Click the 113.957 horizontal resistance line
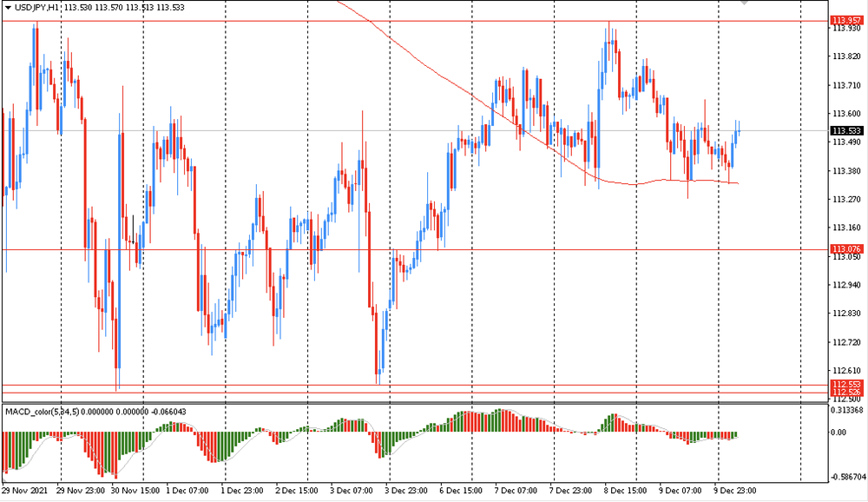 (415, 21)
